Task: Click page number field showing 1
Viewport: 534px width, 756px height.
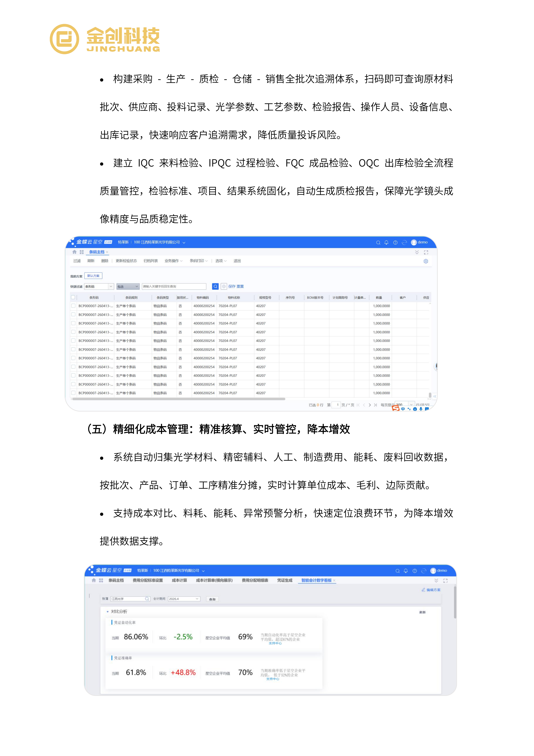Action: point(336,405)
